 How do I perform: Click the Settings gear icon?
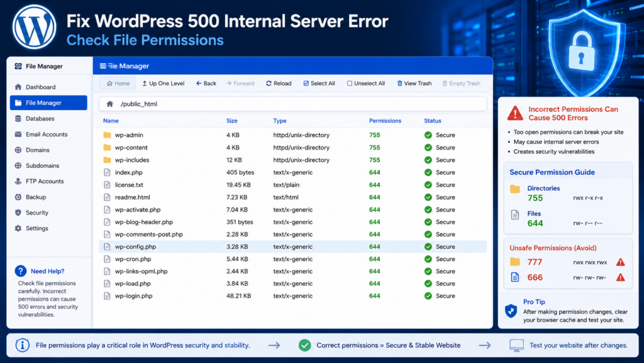pyautogui.click(x=18, y=228)
